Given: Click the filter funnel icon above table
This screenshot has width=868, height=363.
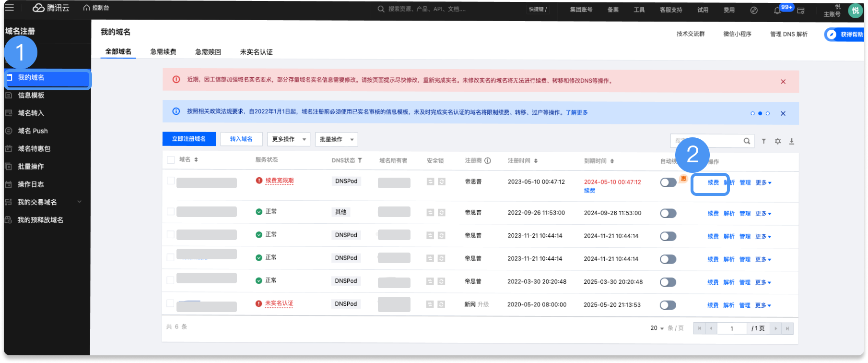Looking at the screenshot, I should pyautogui.click(x=764, y=141).
